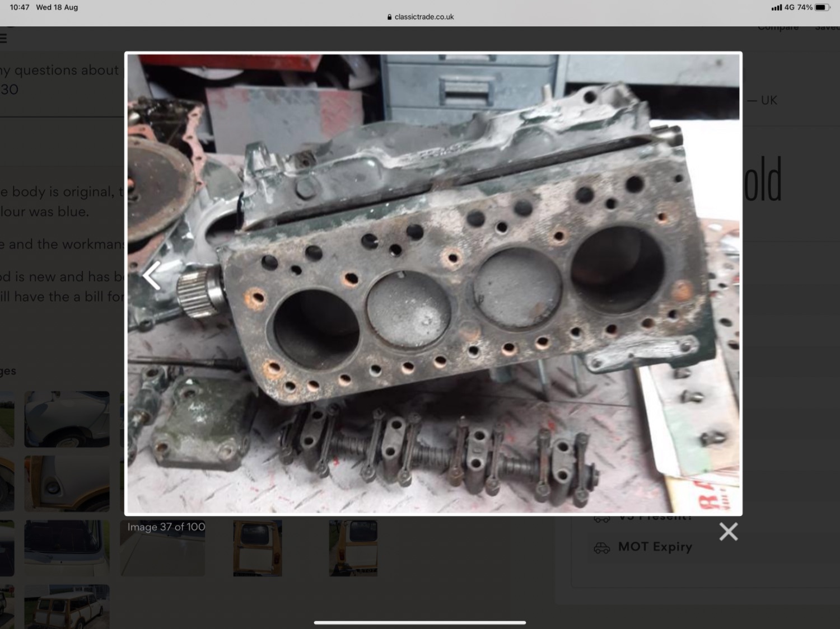The width and height of the screenshot is (840, 629).
Task: Select the full estate car side-view thumbnail
Action: (x=67, y=607)
